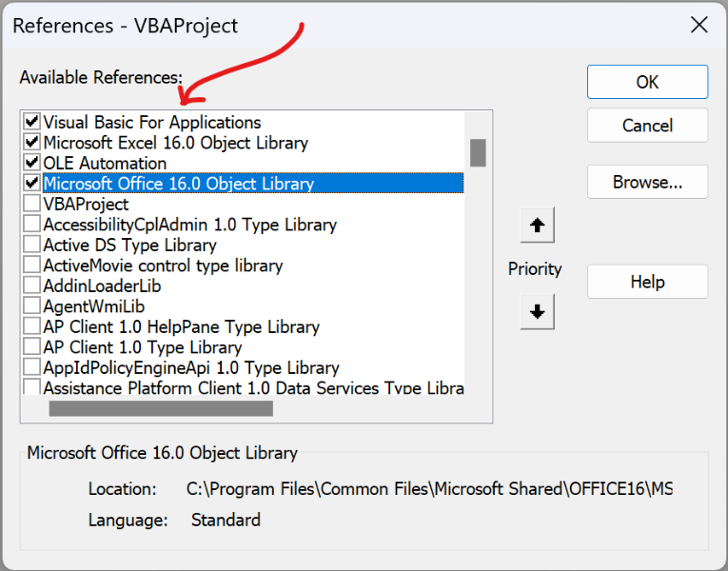
Task: Click the vertical scrollbar thumb in list
Action: pos(478,152)
